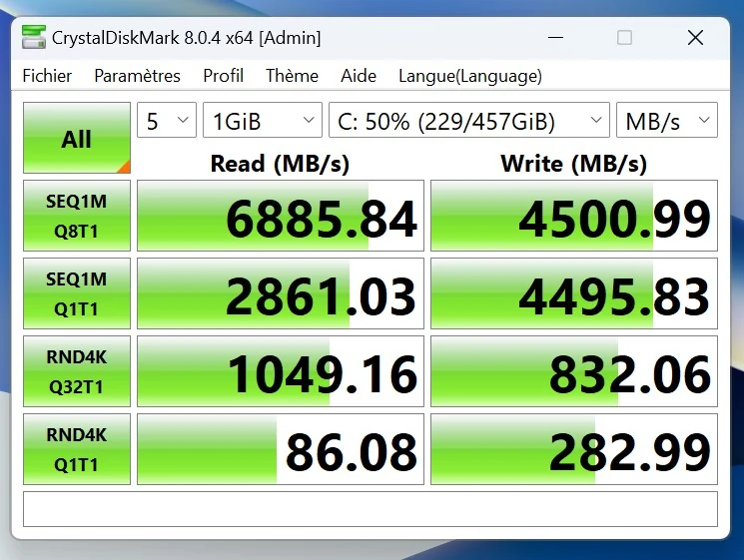
Task: Run the RND4K Q1T1 test
Action: coord(77,449)
